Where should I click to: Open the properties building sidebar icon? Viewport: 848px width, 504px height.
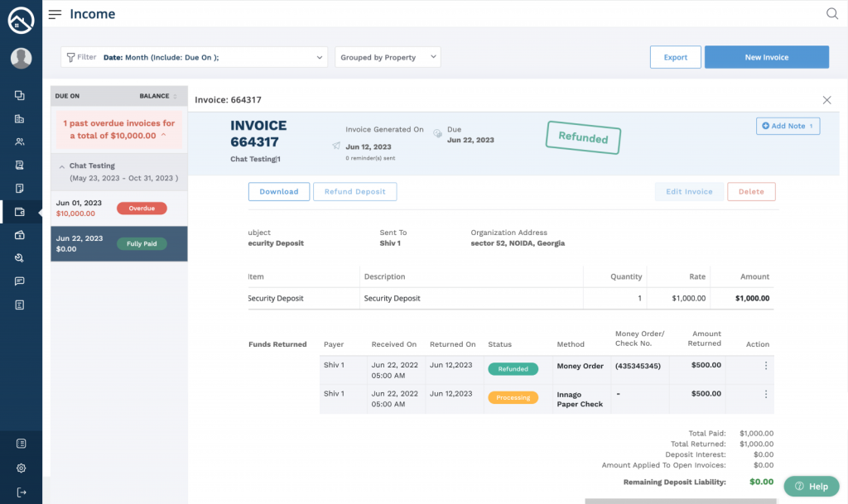(20, 118)
